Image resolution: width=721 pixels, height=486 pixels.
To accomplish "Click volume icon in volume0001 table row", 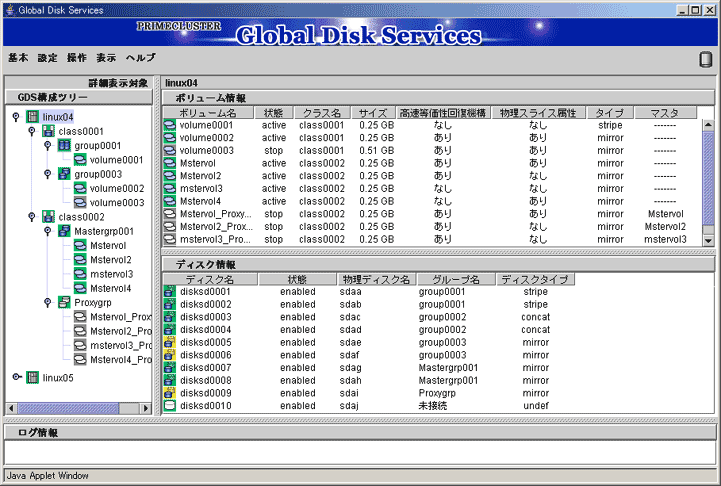I will tap(170, 125).
